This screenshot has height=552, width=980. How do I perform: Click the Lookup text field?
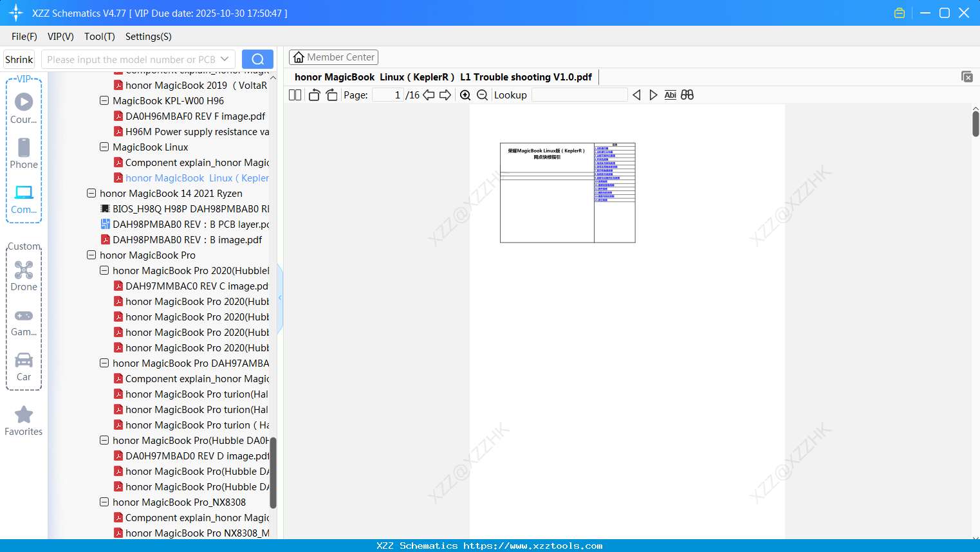(x=580, y=95)
